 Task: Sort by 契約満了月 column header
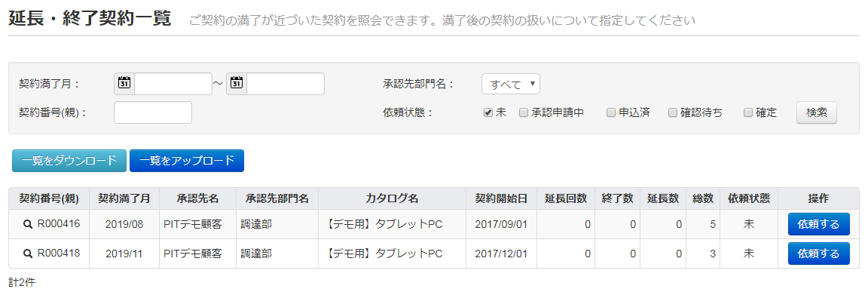pos(124,198)
